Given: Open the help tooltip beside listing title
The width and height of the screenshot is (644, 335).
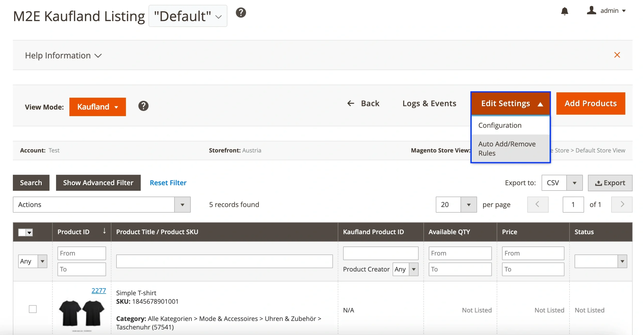Looking at the screenshot, I should point(241,13).
